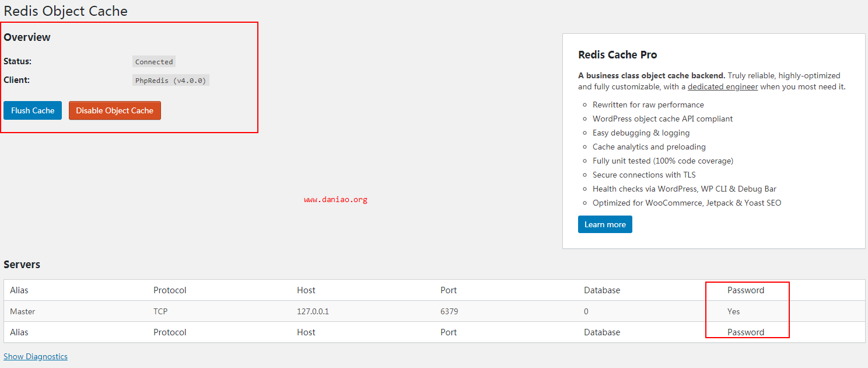This screenshot has width=868, height=368.
Task: Open the Show Diagnostics link
Action: 36,356
